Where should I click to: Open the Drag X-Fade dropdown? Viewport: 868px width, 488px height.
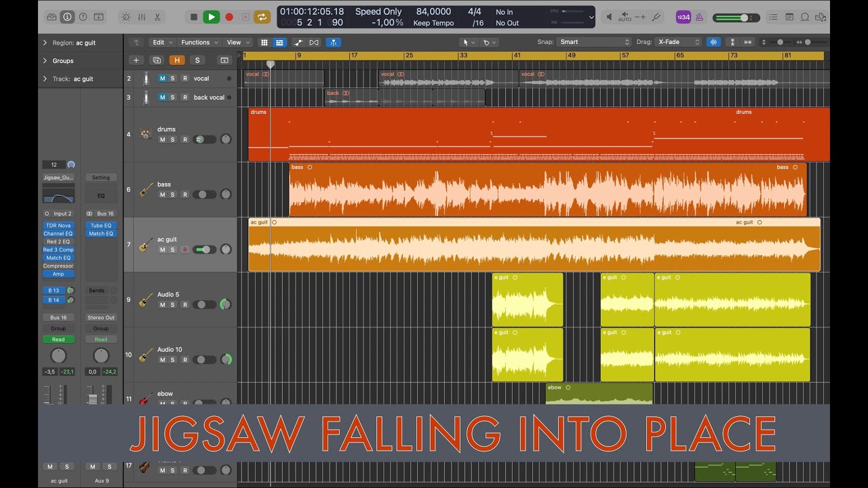point(679,42)
